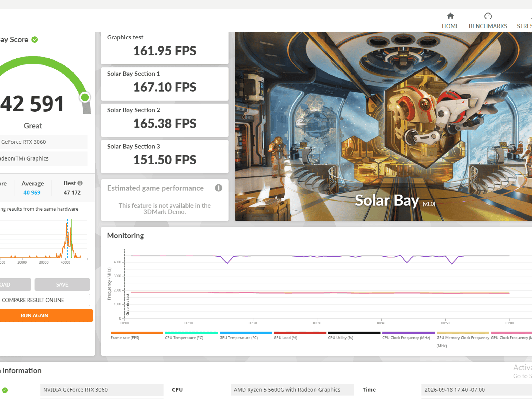
Task: Click green check icon beside GPU info
Action: (x=5, y=390)
